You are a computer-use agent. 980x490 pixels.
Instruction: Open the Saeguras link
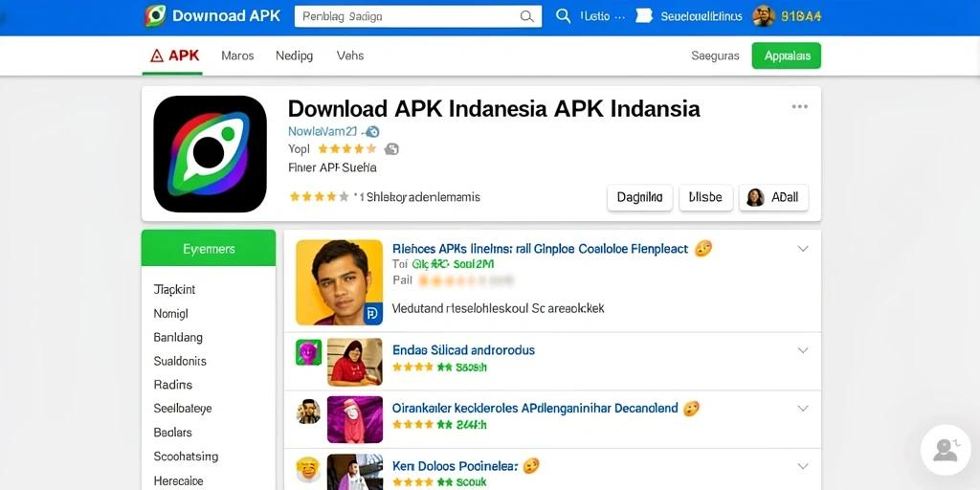715,56
